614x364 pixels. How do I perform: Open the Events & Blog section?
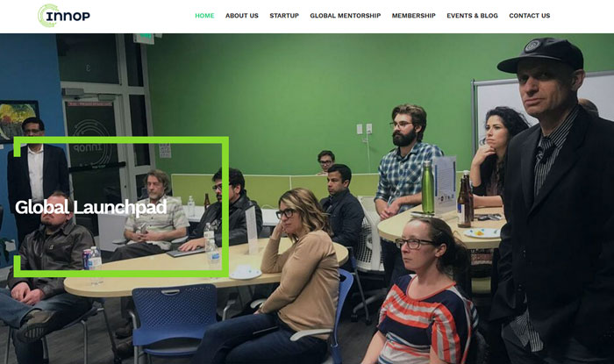(472, 16)
